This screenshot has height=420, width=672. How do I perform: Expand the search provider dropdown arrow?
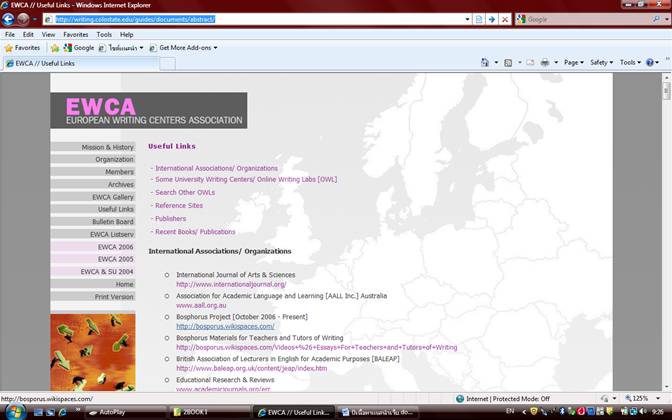pos(666,19)
